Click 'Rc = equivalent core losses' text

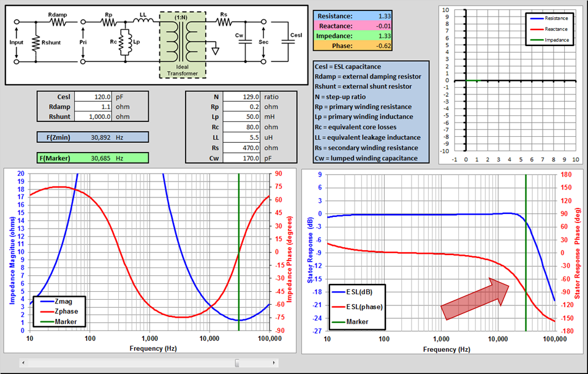point(355,127)
